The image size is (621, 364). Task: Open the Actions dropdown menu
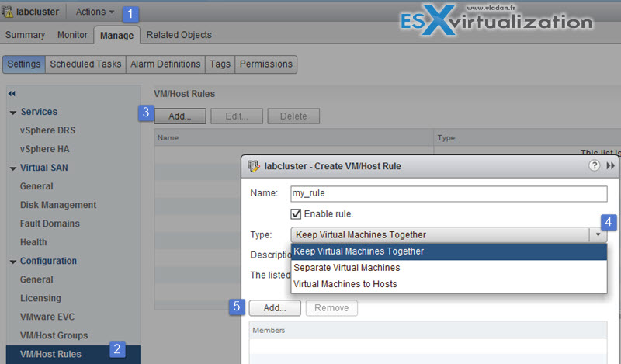tap(95, 12)
